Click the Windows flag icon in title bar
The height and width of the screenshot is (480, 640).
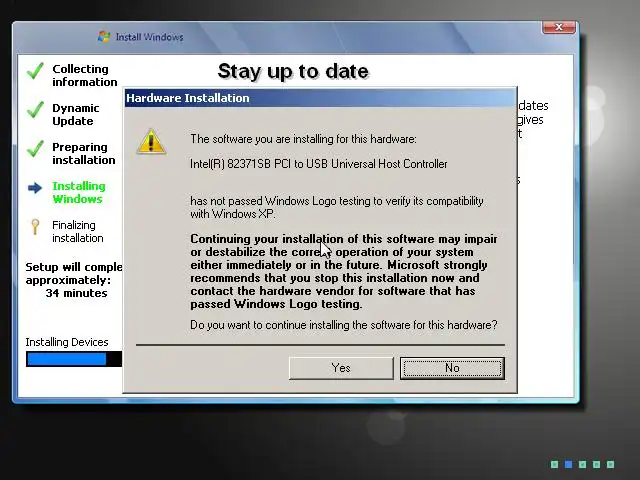(104, 37)
